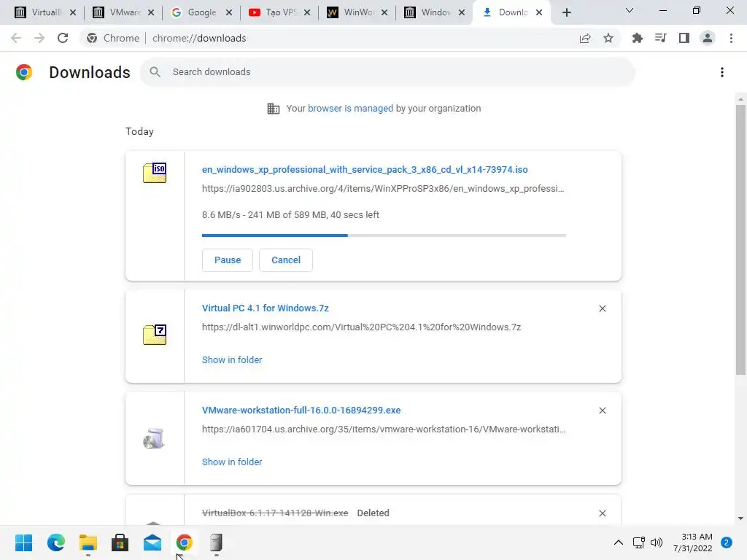Screen dimensions: 747x560
Task: Click the VMware installer file icon
Action: (x=154, y=438)
